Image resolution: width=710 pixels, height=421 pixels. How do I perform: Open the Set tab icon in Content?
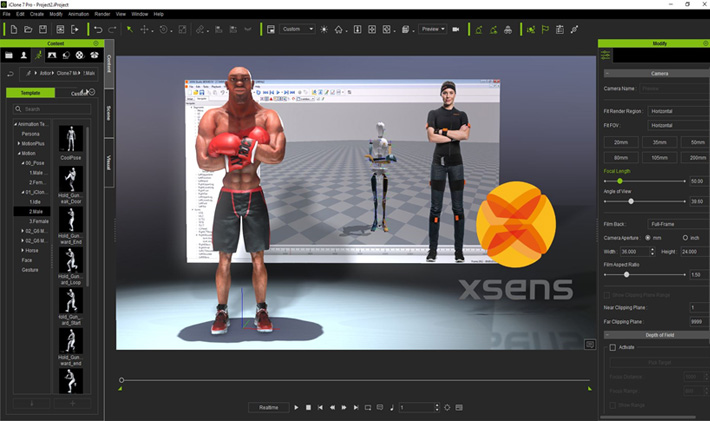(x=52, y=55)
